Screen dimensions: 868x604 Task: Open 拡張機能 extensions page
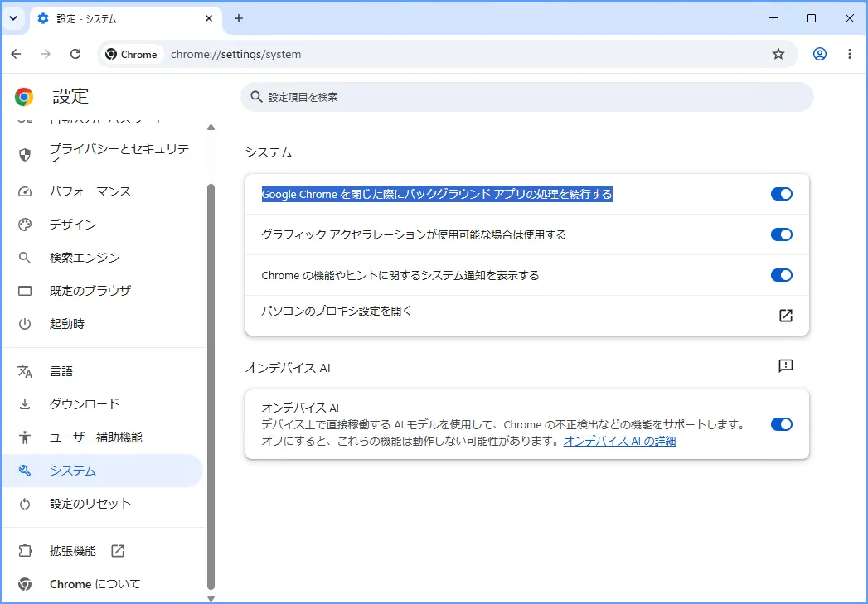click(x=103, y=551)
